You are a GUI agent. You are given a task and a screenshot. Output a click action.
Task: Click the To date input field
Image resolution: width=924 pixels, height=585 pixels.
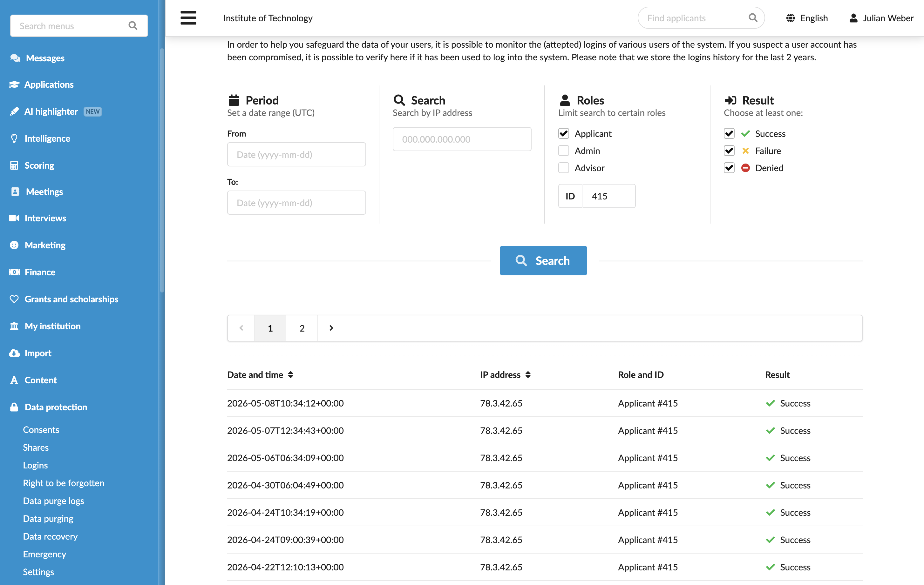coord(296,203)
